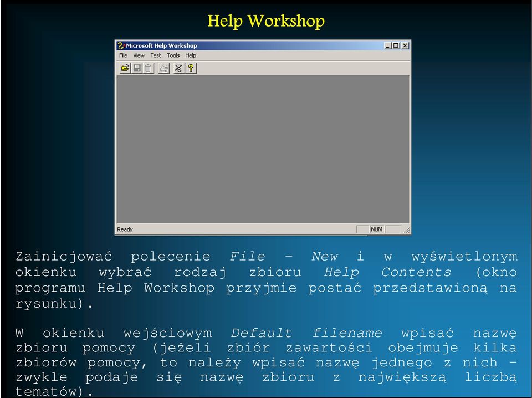Click the NUM indicator in status bar

pos(377,229)
